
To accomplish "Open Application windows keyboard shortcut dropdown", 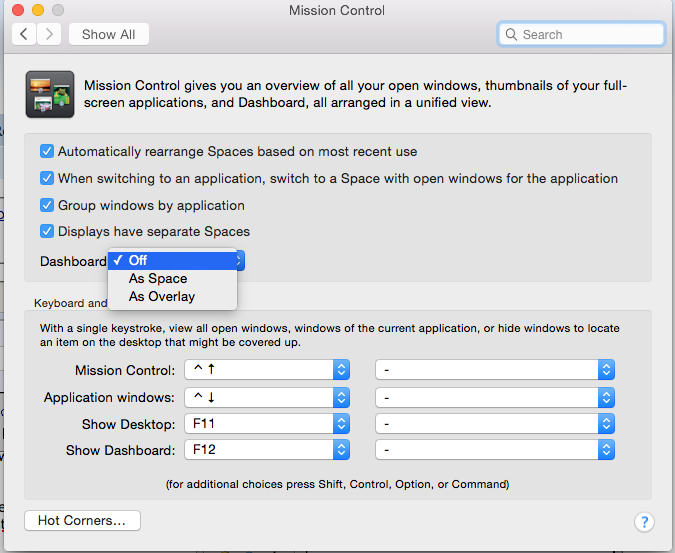I will 267,397.
